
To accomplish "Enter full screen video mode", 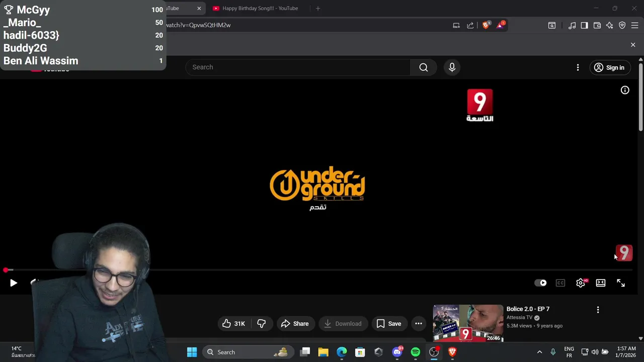I will tap(621, 283).
